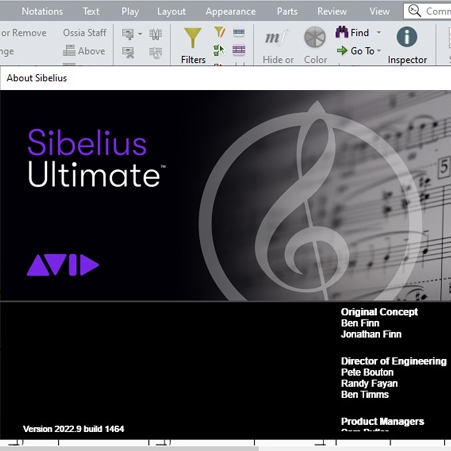Screen dimensions: 451x451
Task: Click the purple system passage icon
Action: pyautogui.click(x=239, y=50)
